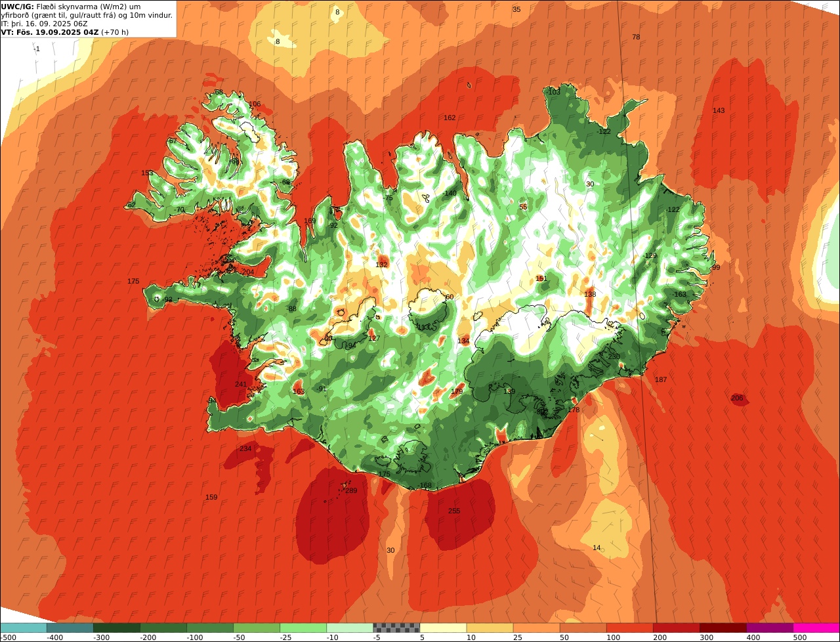This screenshot has height=642, width=840.
Task: Click the purple swatch between 400 and 500
Action: (770, 628)
